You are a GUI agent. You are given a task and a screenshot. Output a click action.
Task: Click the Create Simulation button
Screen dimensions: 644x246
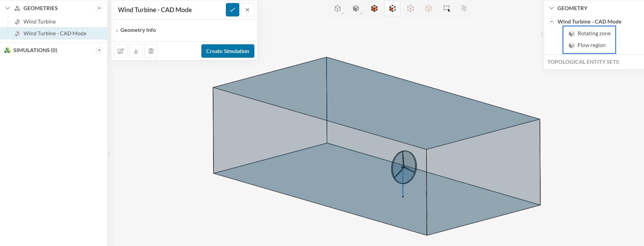[x=228, y=51]
